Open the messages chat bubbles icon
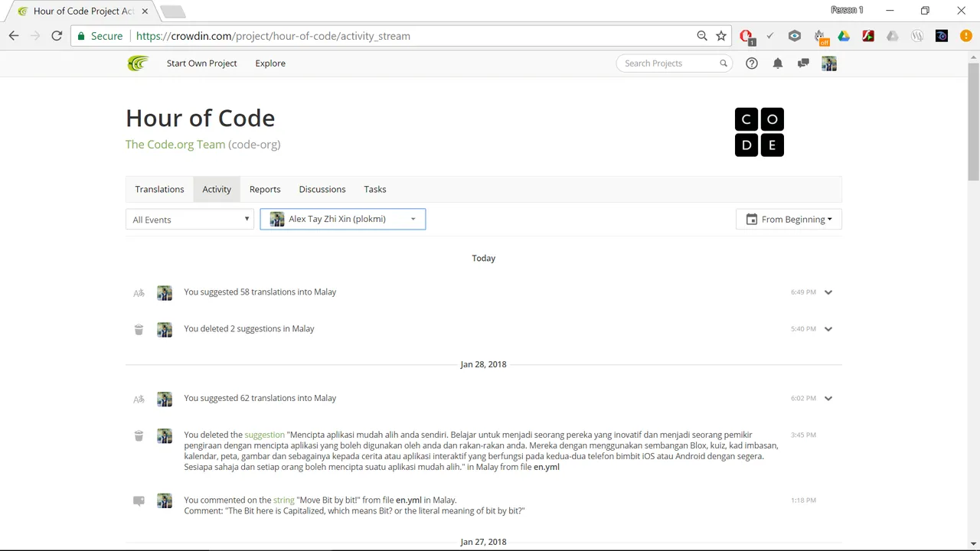The width and height of the screenshot is (980, 551). 803,64
